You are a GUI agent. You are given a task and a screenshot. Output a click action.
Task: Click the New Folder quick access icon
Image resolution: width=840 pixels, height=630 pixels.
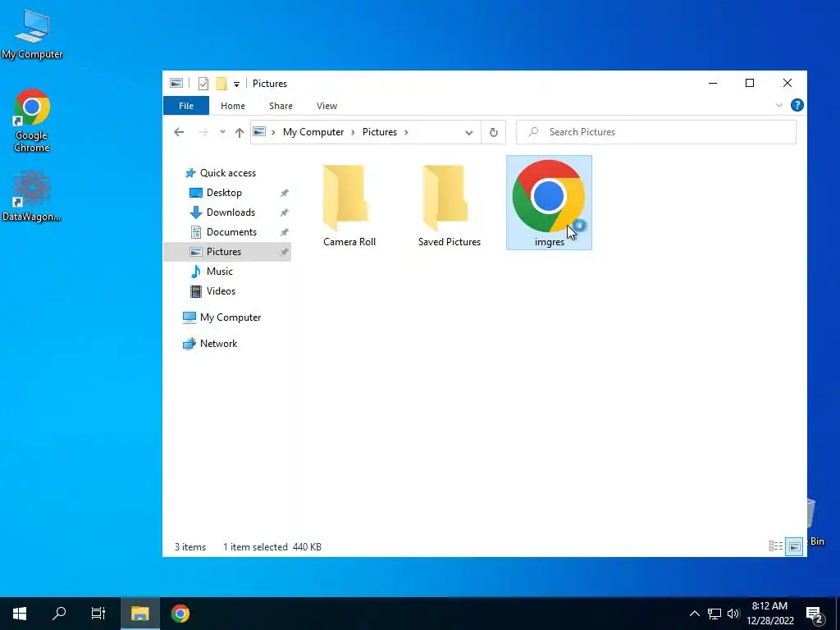[221, 84]
